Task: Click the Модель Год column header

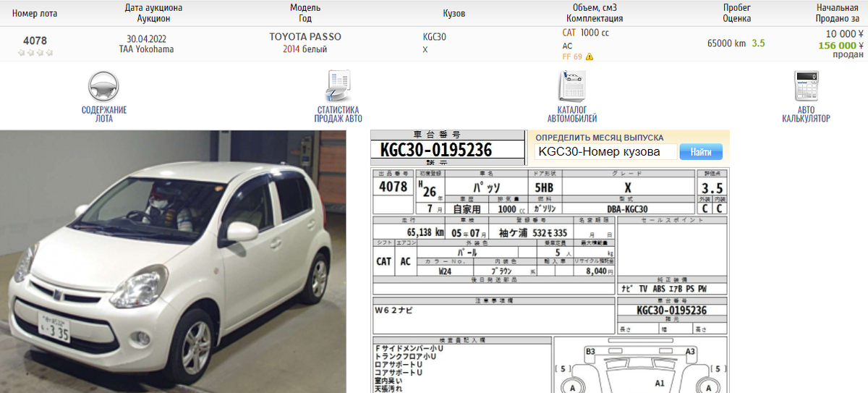Action: point(305,13)
